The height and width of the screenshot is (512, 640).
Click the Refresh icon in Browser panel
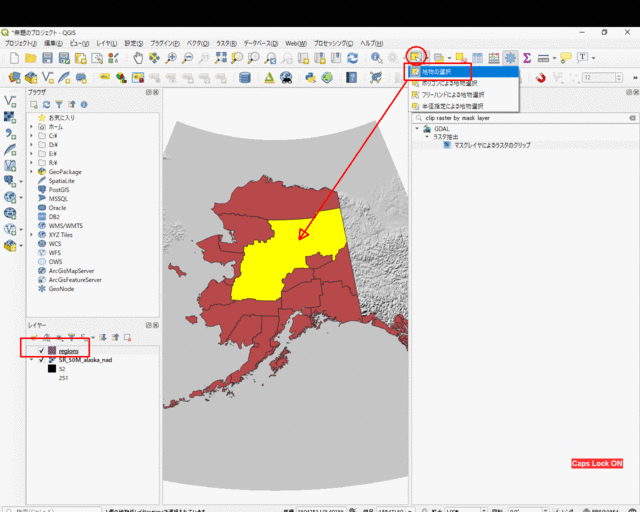[x=46, y=104]
